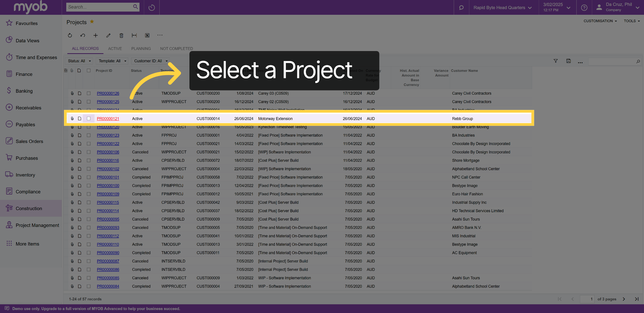Click the save filter floppy icon

568,61
